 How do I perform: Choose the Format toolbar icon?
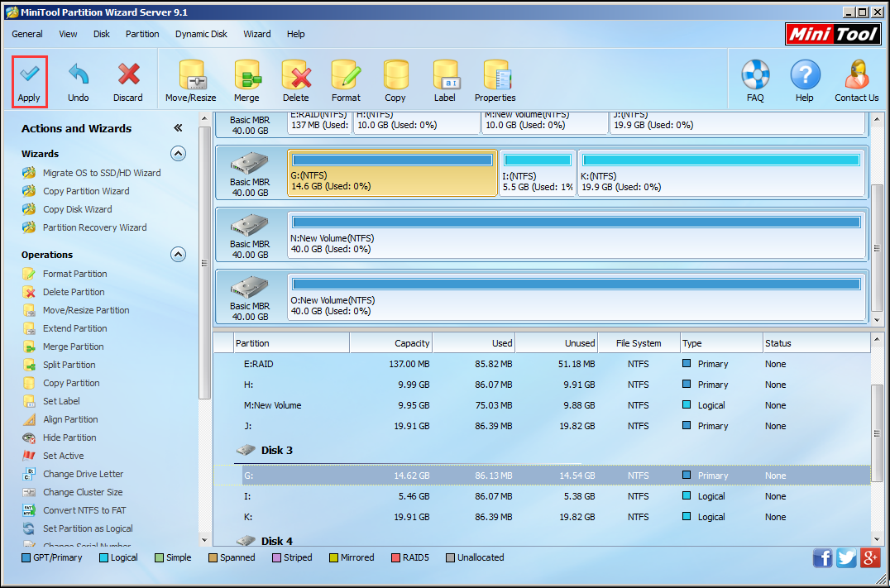tap(346, 82)
